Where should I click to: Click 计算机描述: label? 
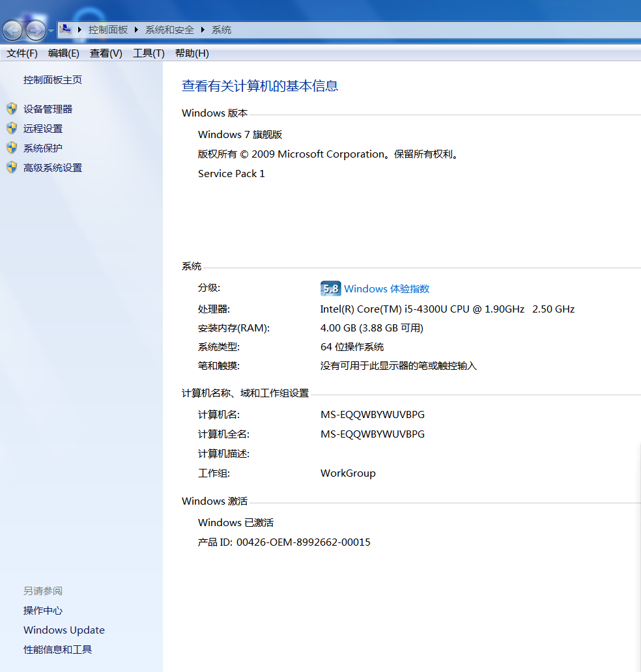224,453
